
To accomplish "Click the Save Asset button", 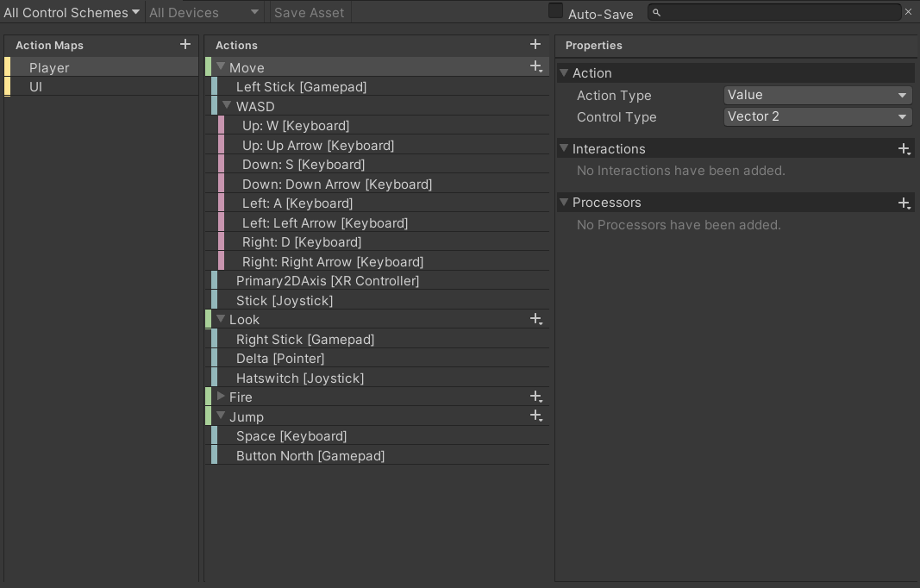I will (x=309, y=13).
